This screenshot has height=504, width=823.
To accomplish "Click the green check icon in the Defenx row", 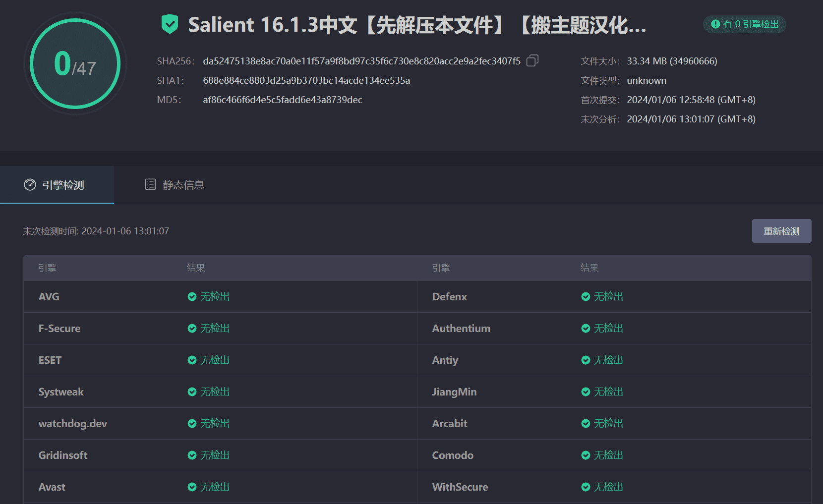I will (x=586, y=297).
